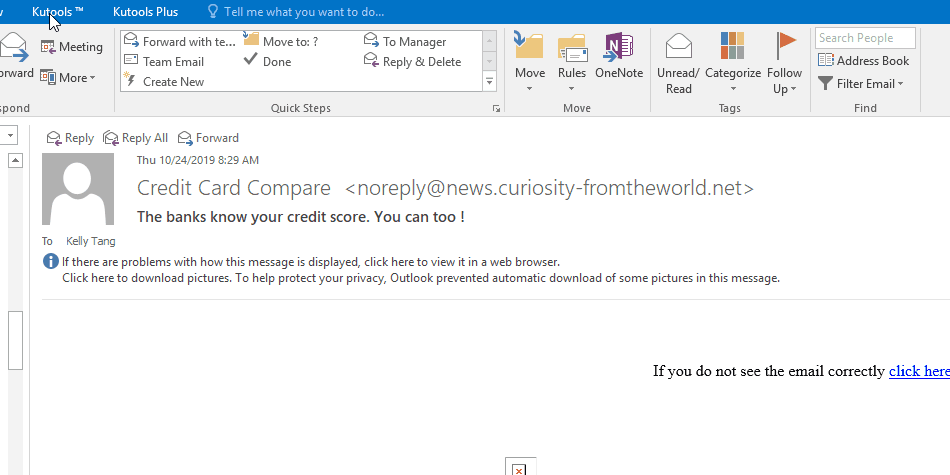Viewport: 950px width, 475px height.
Task: Run the Team Email quick step
Action: tap(164, 61)
